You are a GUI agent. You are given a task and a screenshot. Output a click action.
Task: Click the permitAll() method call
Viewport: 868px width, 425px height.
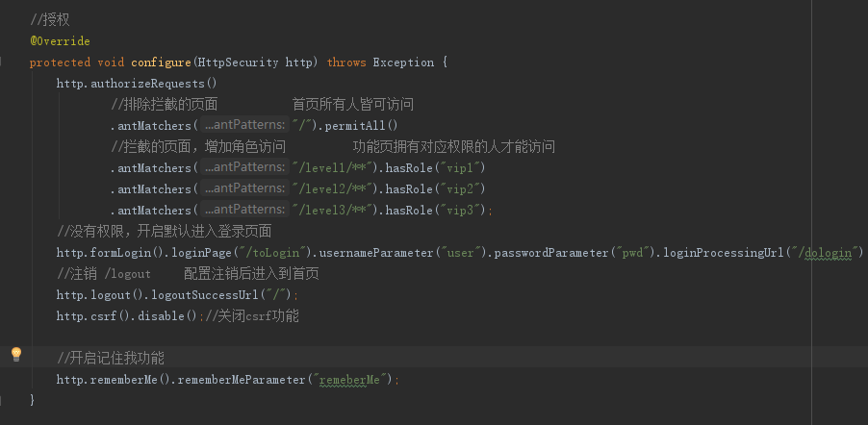362,126
